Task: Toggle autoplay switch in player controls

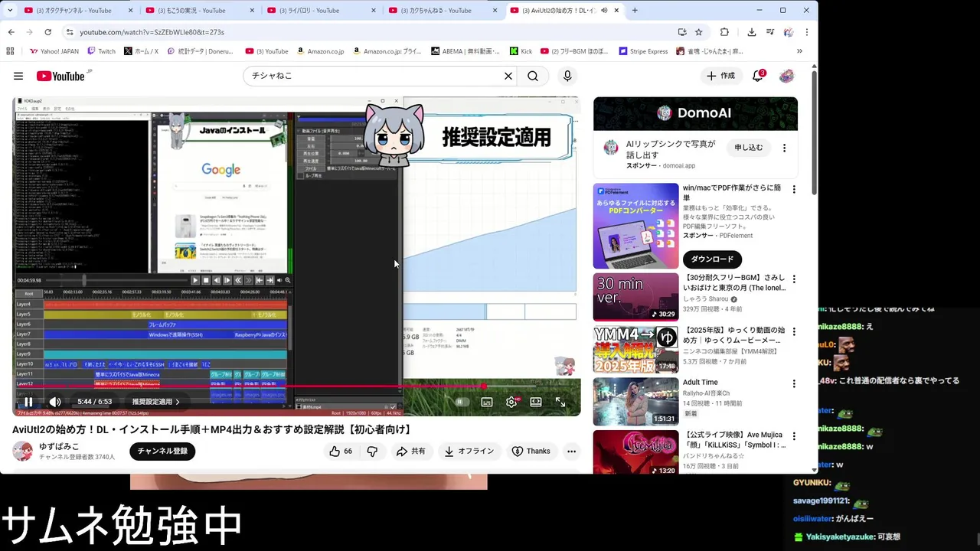Action: 462,402
